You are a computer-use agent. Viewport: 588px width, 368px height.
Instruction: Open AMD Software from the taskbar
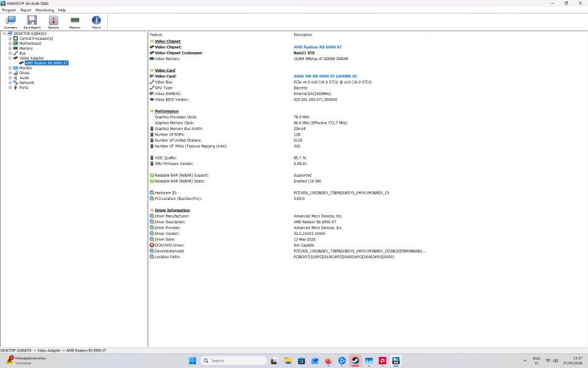[382, 361]
